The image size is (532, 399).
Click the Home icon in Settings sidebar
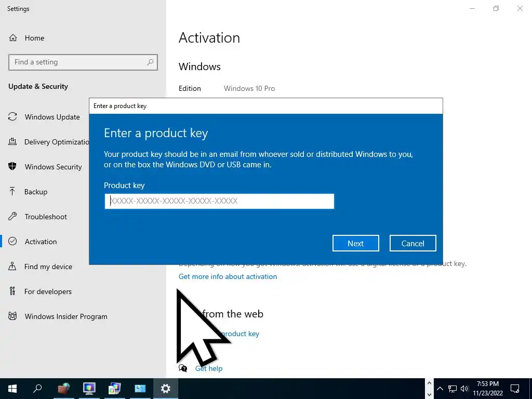pyautogui.click(x=13, y=37)
